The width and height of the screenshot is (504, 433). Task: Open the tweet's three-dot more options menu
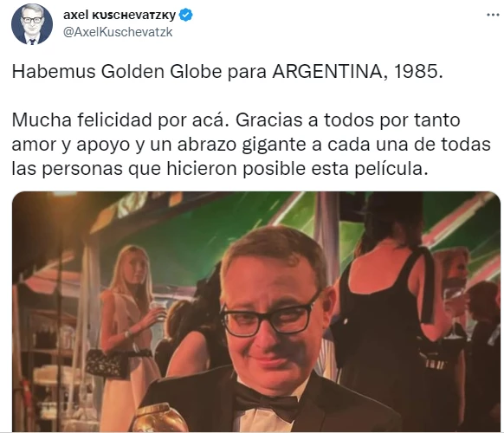[493, 15]
